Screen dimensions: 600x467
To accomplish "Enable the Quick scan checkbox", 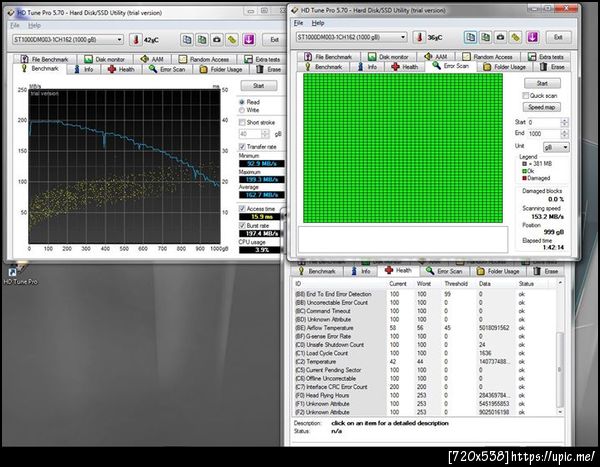I will [x=526, y=95].
